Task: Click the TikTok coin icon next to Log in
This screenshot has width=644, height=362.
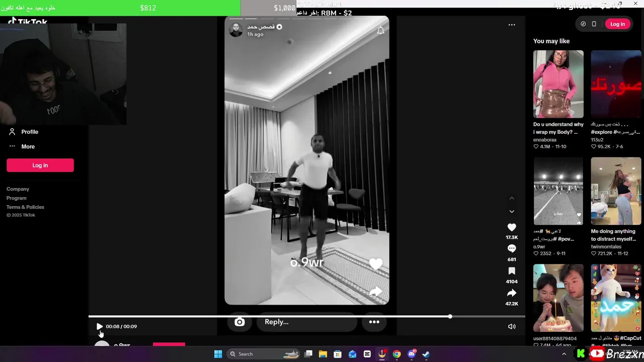Action: (x=583, y=24)
